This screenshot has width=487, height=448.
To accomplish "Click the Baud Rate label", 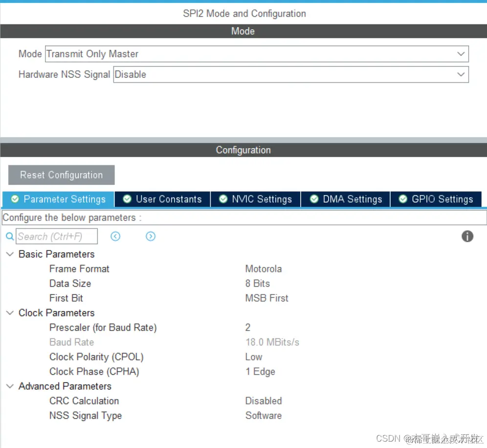I will tap(72, 342).
